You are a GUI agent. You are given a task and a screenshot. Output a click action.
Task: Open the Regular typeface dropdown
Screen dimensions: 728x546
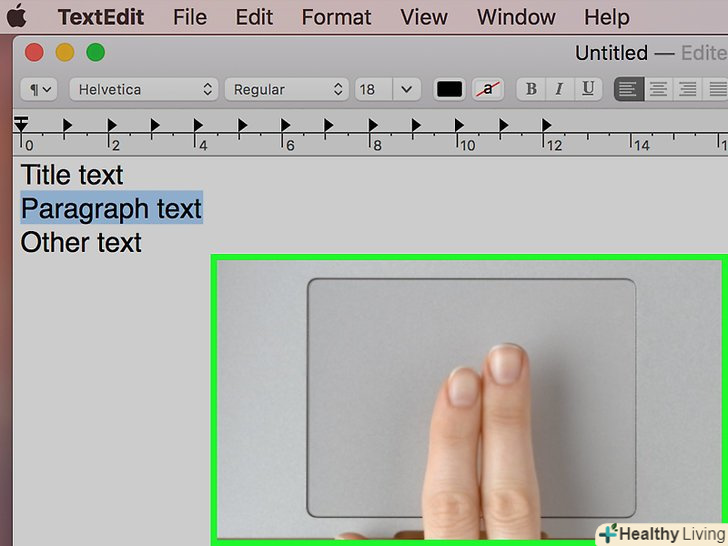pos(286,89)
